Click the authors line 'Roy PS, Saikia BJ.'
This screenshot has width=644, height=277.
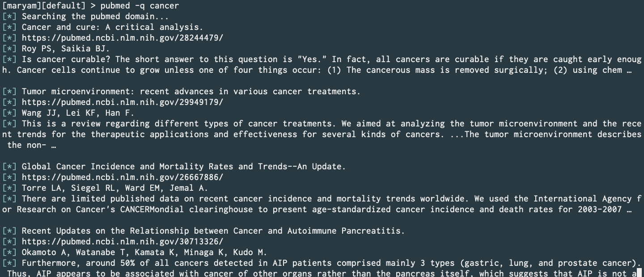[66, 49]
